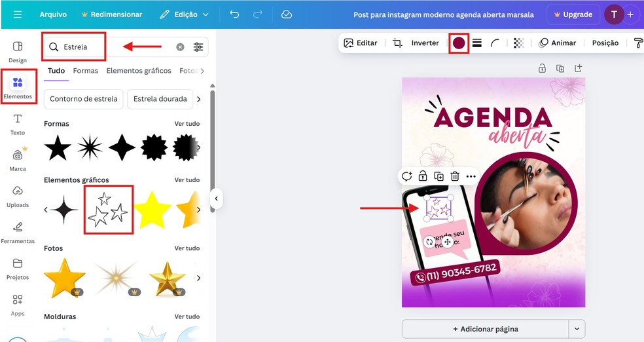Switch to the Formas tab

[86, 71]
